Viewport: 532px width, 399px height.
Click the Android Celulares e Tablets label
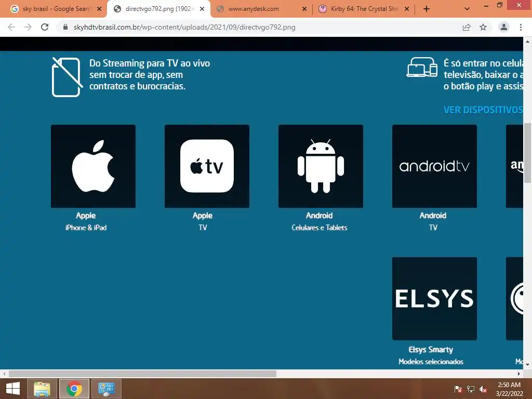[320, 221]
